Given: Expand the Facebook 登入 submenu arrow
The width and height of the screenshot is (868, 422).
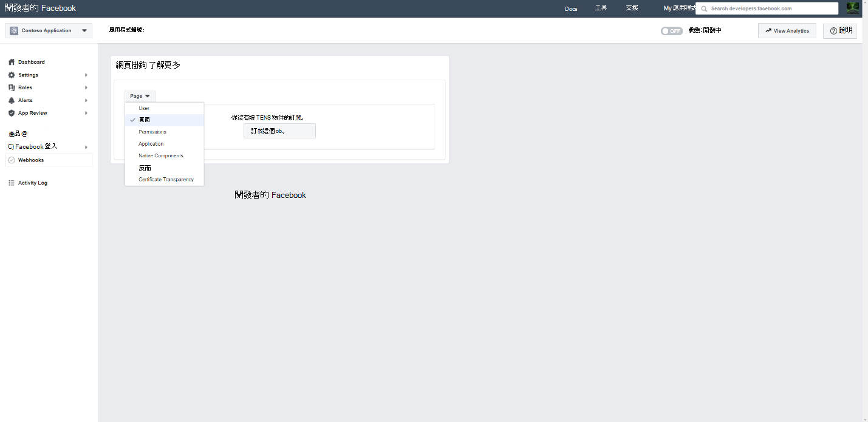Looking at the screenshot, I should (x=86, y=147).
